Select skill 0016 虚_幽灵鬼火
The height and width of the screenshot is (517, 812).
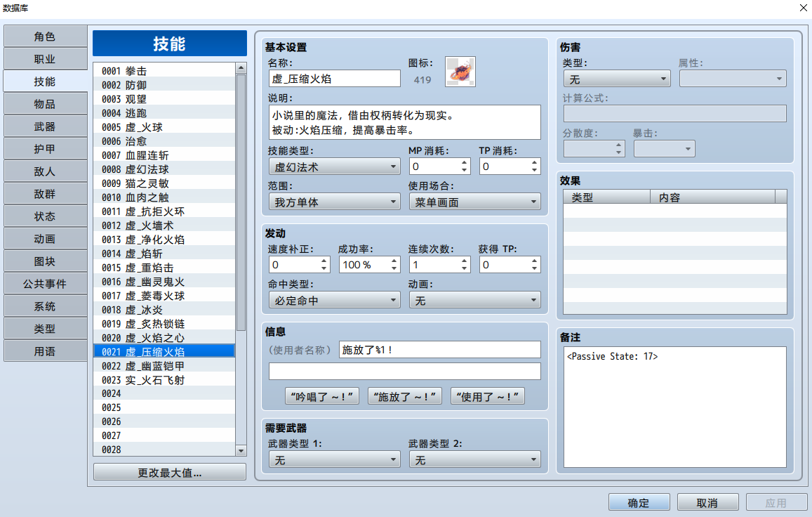click(164, 282)
